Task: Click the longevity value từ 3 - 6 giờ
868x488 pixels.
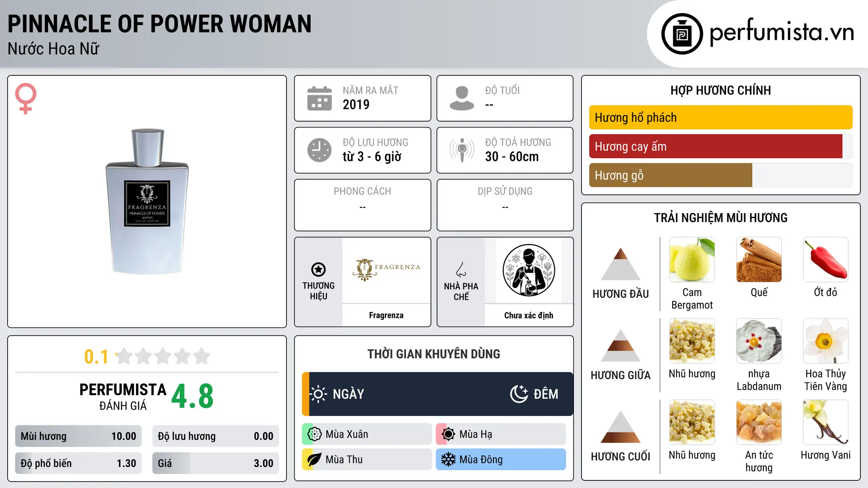Action: (x=372, y=157)
